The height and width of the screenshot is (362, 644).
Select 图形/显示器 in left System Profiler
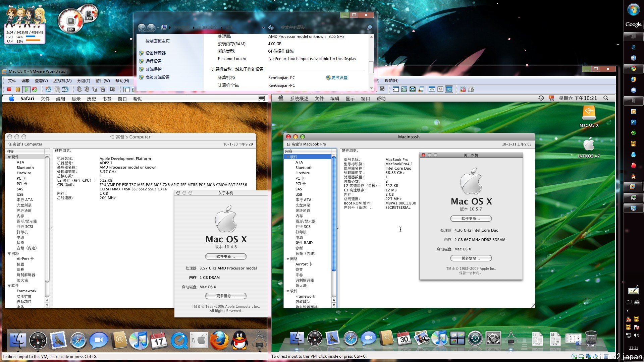tap(27, 221)
